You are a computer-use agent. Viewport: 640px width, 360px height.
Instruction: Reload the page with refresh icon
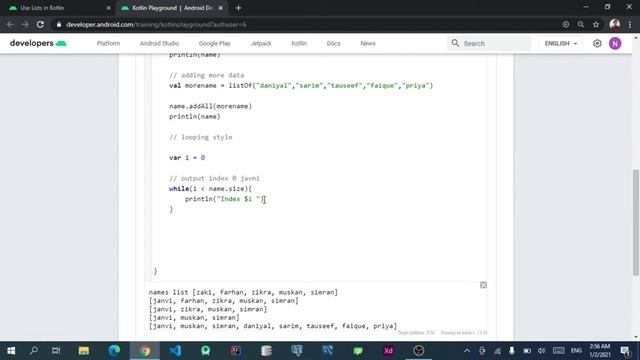pos(40,24)
